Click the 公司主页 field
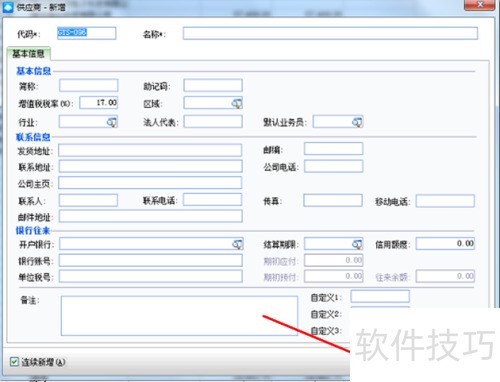This screenshot has height=382, width=500. 150,183
